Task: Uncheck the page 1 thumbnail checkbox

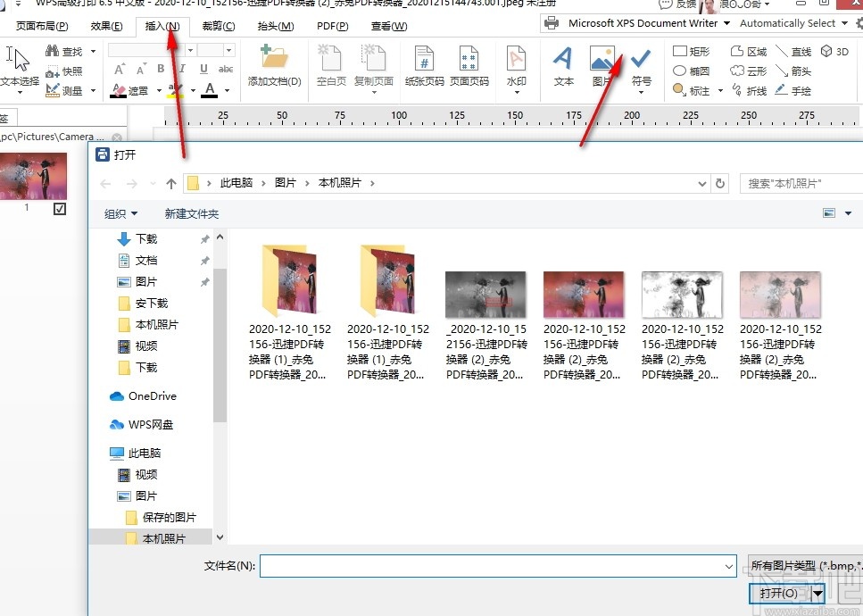Action: pos(59,209)
